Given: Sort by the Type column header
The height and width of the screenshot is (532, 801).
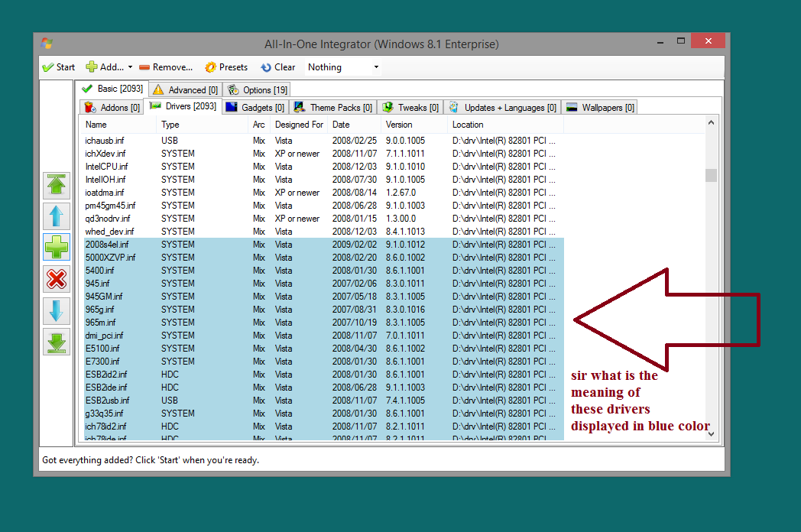Looking at the screenshot, I should (203, 125).
